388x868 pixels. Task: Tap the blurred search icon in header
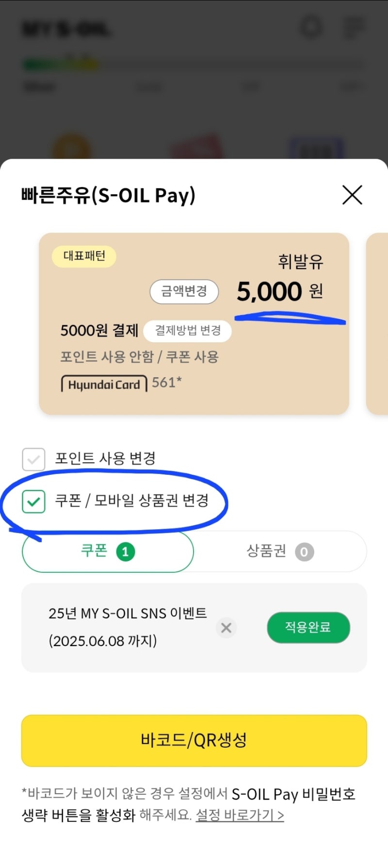(311, 27)
